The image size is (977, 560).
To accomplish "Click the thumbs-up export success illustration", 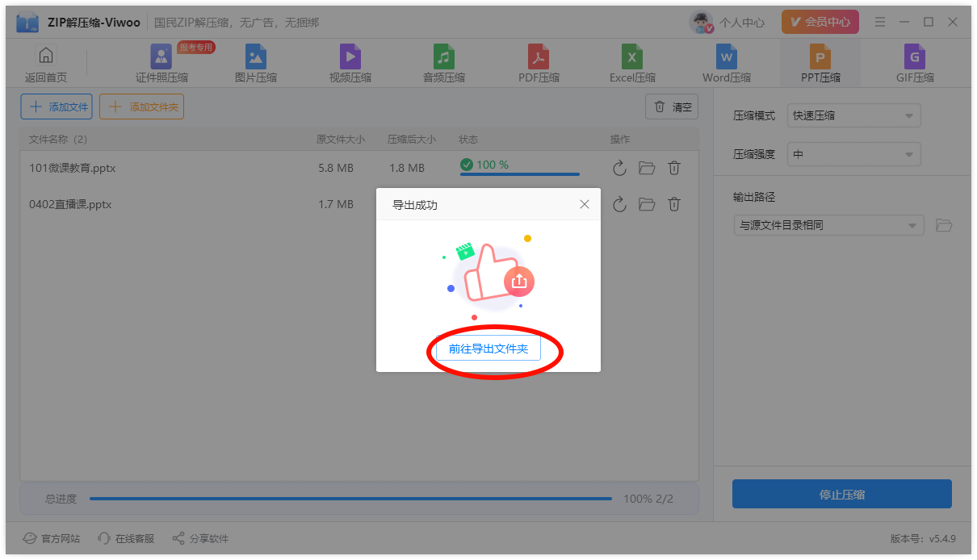I will coord(488,277).
